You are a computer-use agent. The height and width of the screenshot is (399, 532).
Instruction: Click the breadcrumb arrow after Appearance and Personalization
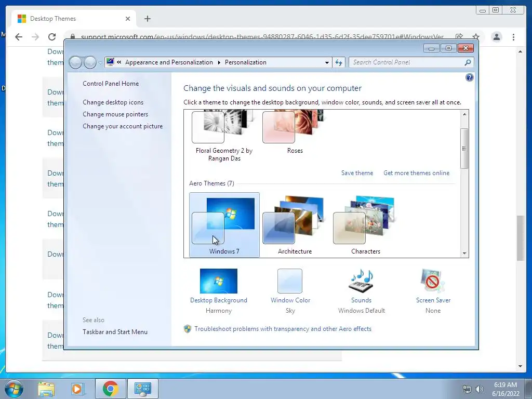click(x=219, y=62)
